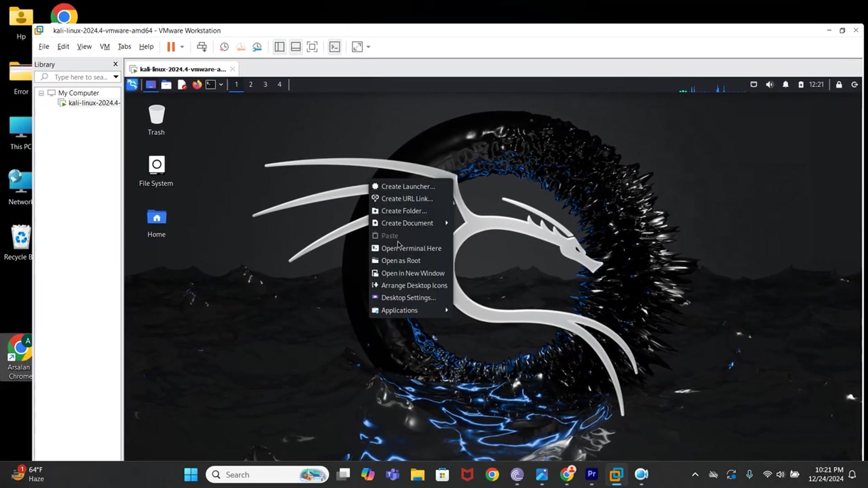Open the Kali applications menu
The width and height of the screenshot is (868, 488).
132,84
